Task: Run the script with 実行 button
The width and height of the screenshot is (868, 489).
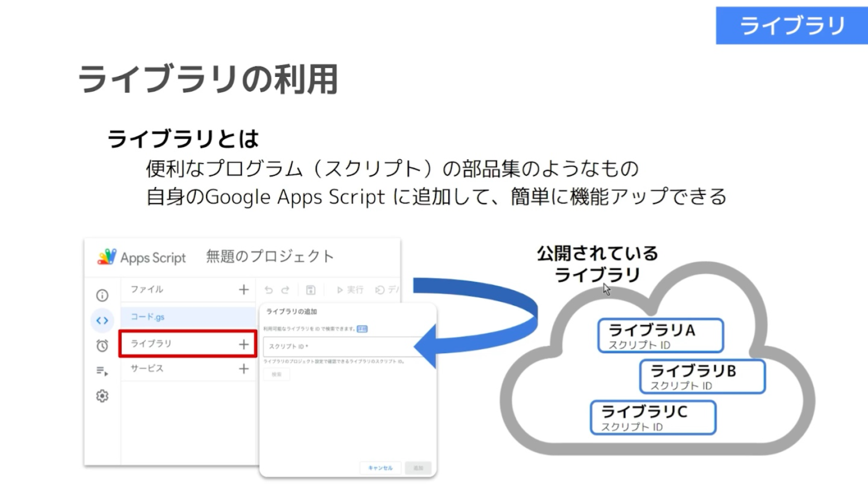Action: pyautogui.click(x=350, y=290)
